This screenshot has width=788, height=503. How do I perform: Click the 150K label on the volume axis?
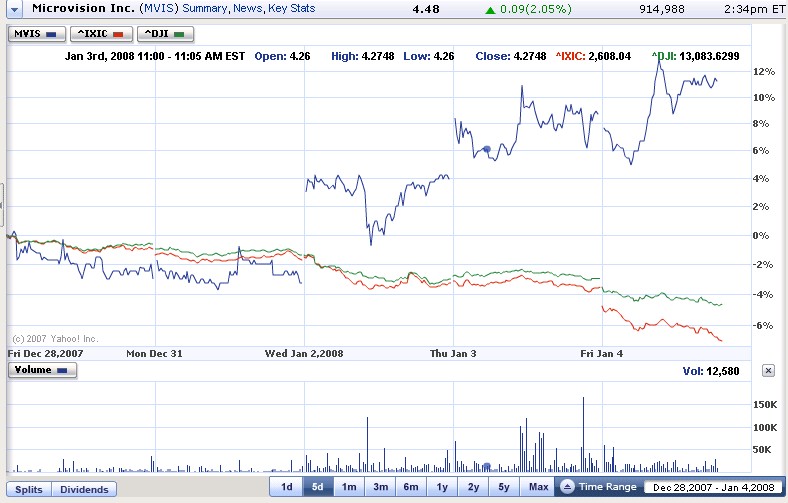tap(765, 405)
